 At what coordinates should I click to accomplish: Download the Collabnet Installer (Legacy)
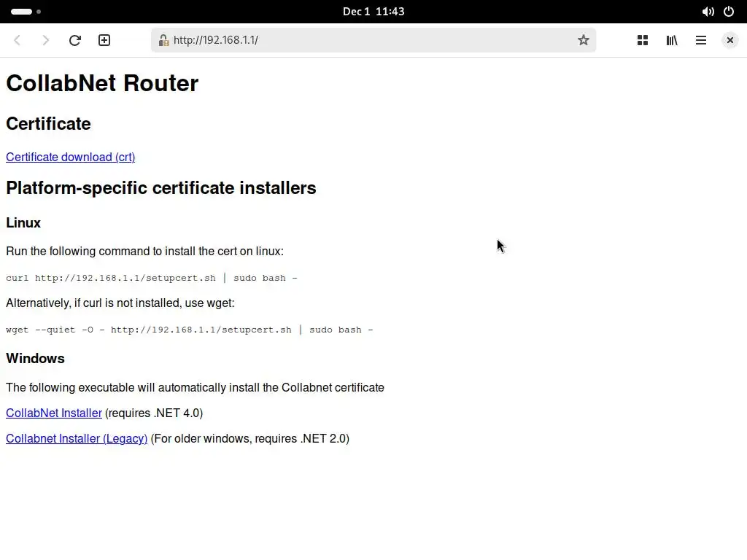[77, 438]
